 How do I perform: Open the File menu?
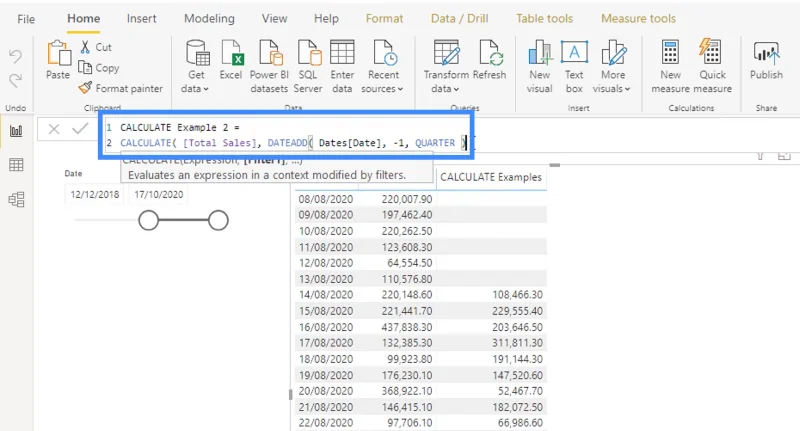click(x=26, y=19)
